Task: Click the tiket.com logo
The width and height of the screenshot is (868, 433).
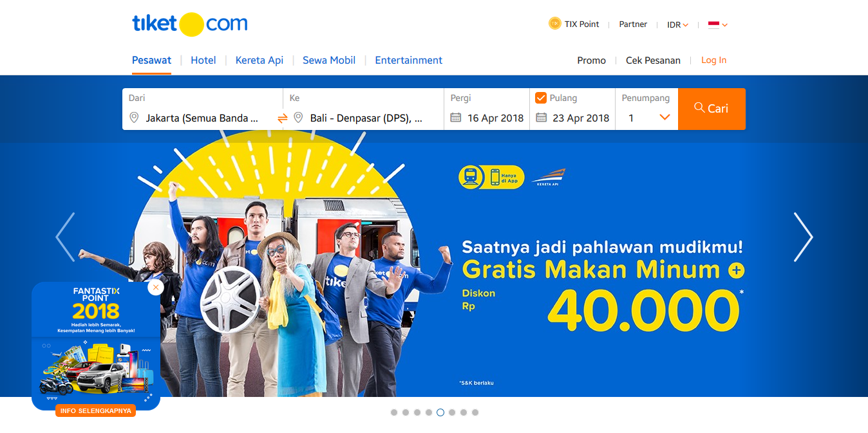Action: coord(190,24)
